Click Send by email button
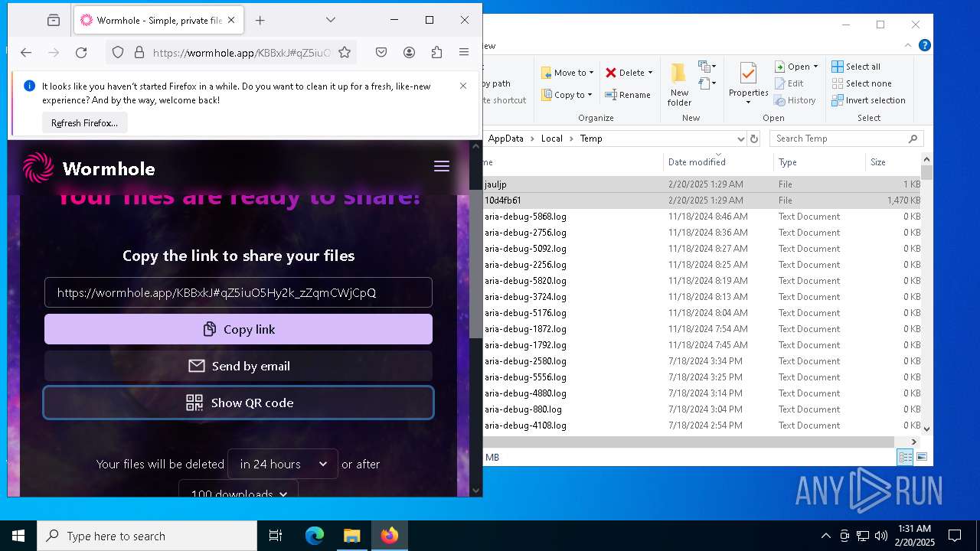 (x=238, y=366)
